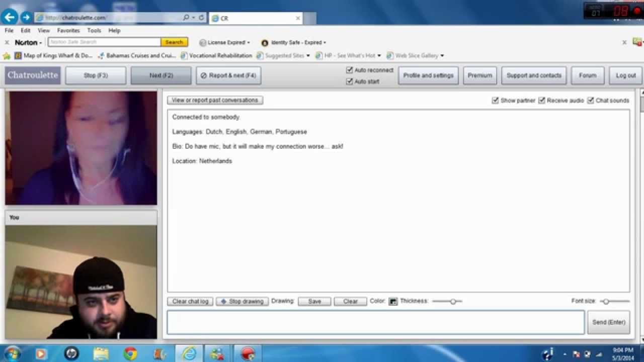
Task: Click the Report & next (F4) button
Action: 228,75
